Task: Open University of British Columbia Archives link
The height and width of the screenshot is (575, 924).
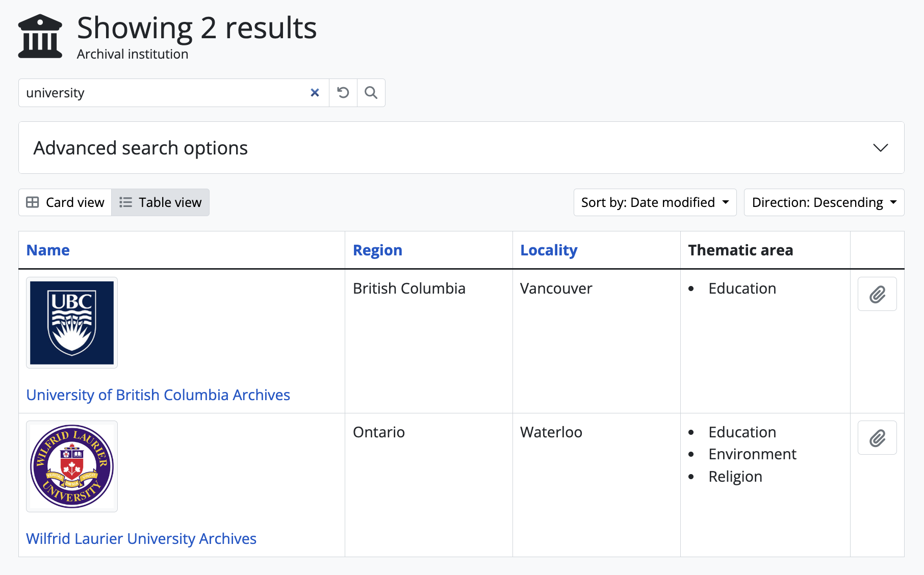Action: point(158,395)
